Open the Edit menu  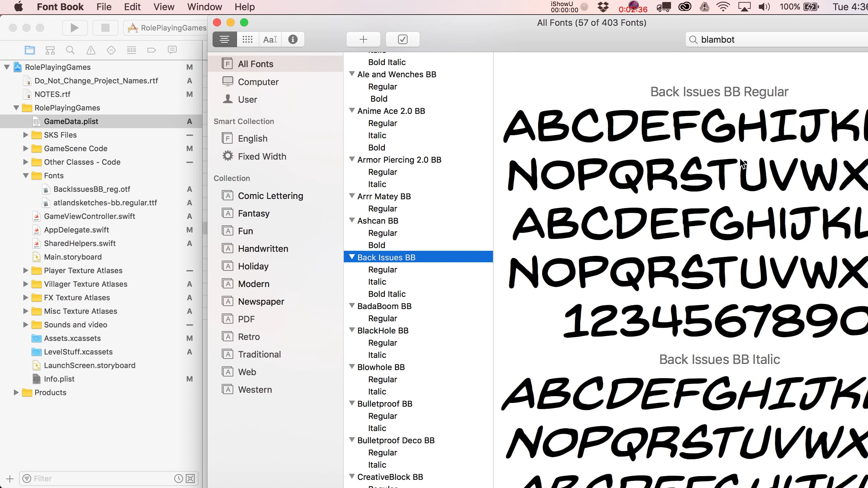(x=132, y=7)
